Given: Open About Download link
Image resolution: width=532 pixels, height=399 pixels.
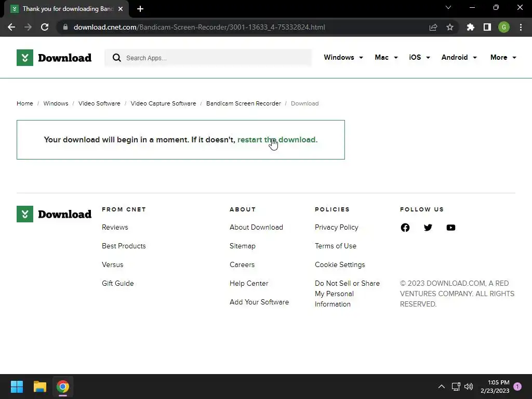Looking at the screenshot, I should [256, 228].
